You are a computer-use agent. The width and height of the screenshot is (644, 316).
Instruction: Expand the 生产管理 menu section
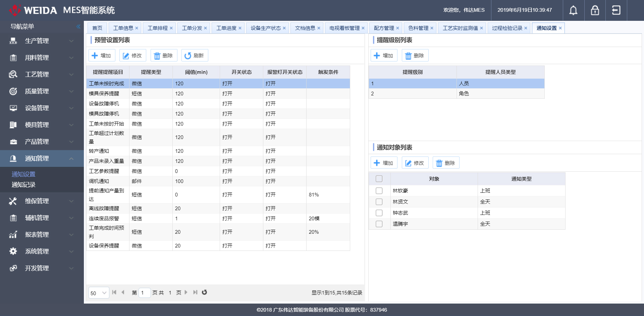(x=42, y=41)
